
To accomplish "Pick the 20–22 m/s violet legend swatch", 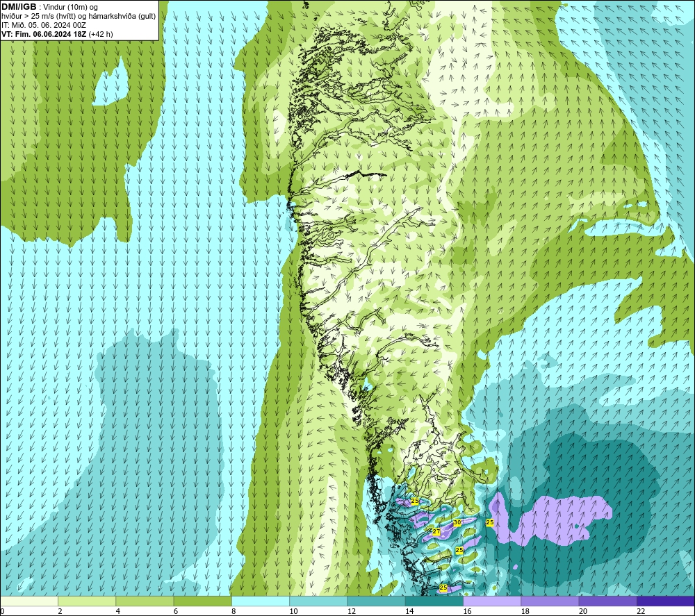I will pyautogui.click(x=607, y=601).
